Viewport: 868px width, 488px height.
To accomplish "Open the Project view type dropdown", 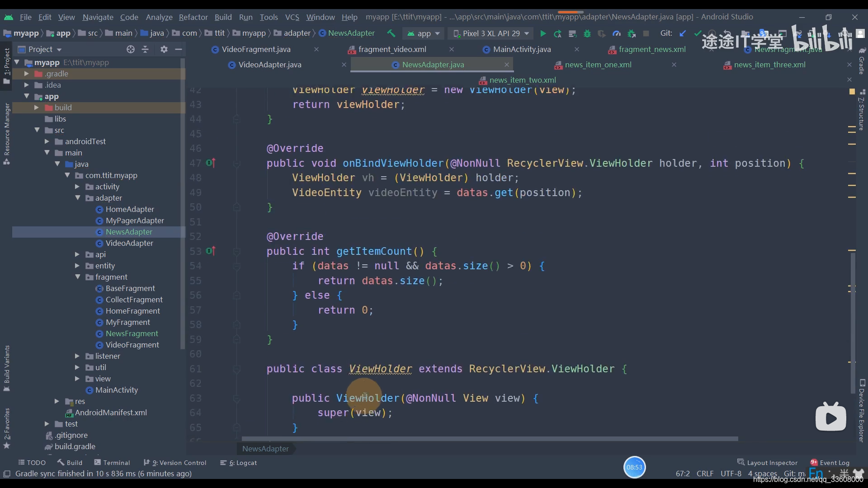I will pyautogui.click(x=40, y=49).
